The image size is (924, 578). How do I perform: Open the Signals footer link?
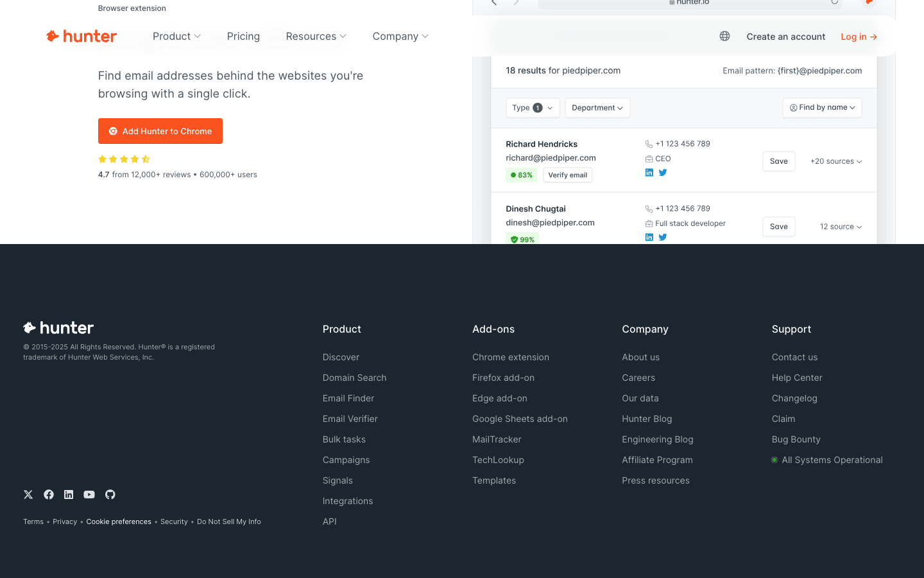[x=338, y=480]
